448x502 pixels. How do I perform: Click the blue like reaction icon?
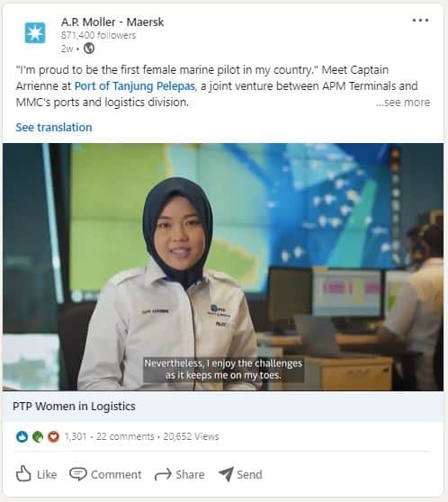point(22,436)
